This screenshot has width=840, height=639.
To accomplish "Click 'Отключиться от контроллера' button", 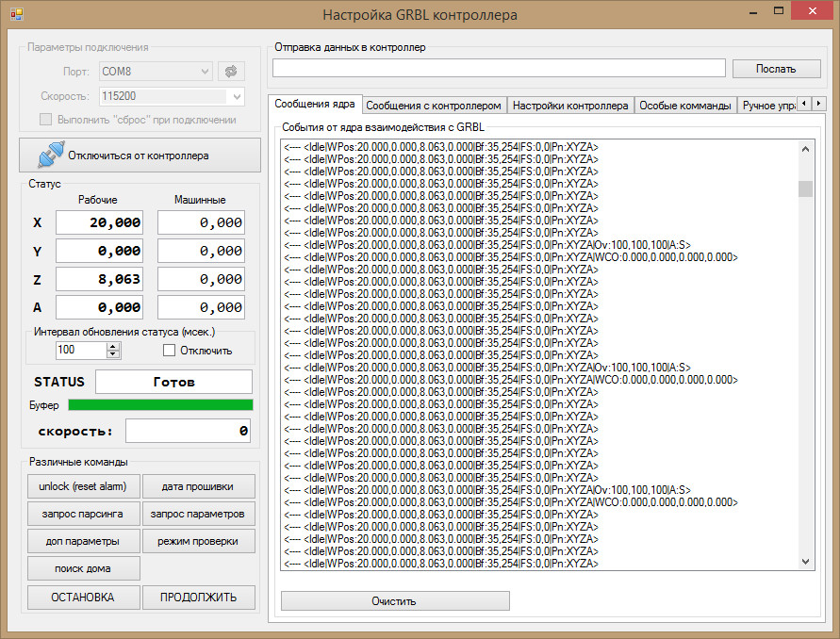I will coord(140,156).
